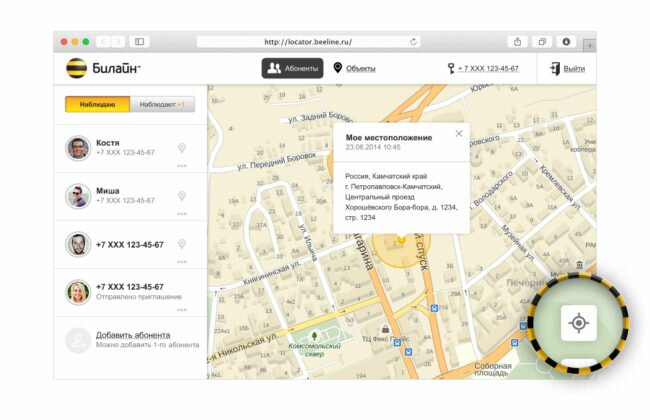Screen dimensions: 650x420
Task: Click the browser address bar
Action: [x=308, y=42]
